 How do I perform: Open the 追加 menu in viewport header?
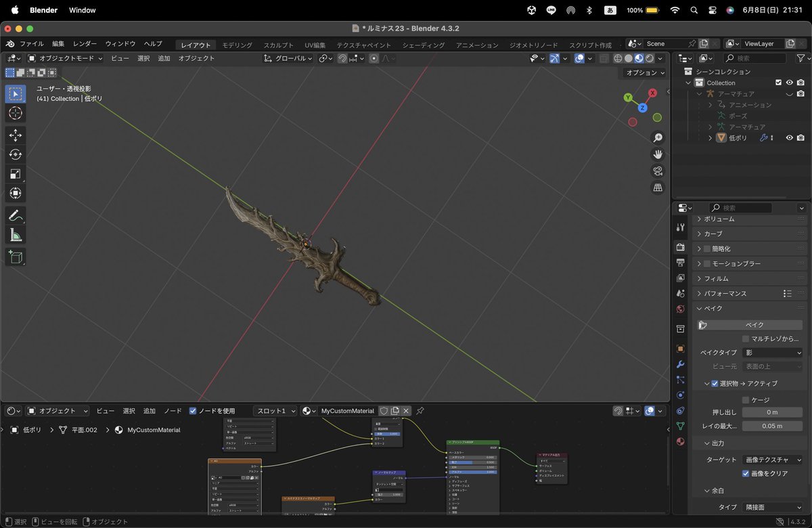(164, 58)
